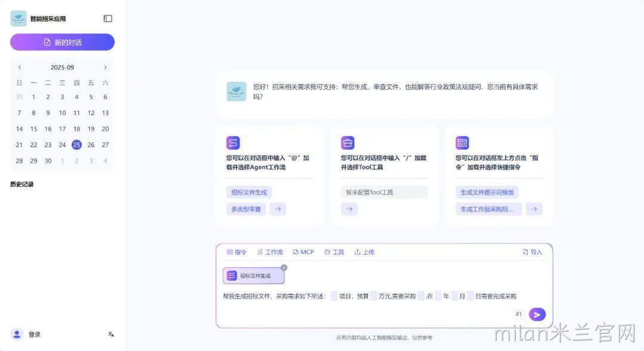Expand the Tool card arrow button
This screenshot has height=351, width=644.
tap(349, 209)
